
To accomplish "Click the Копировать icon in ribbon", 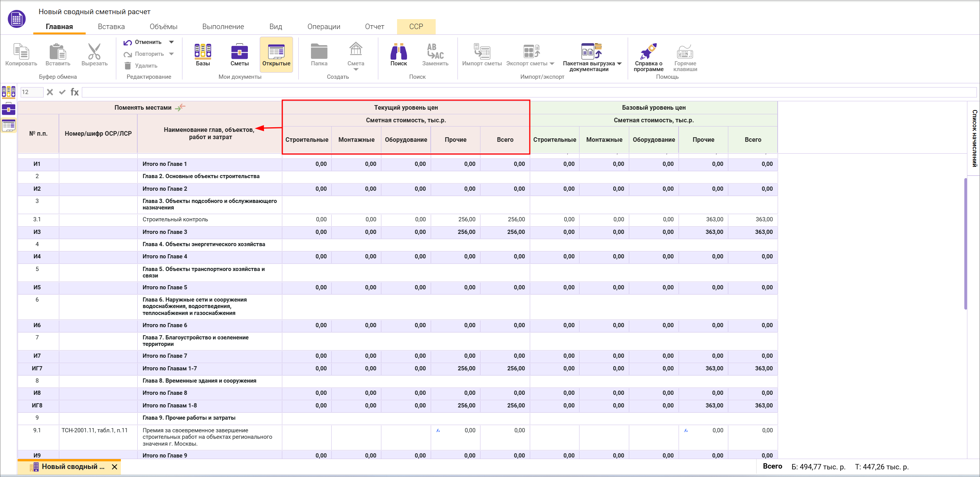I will point(21,52).
